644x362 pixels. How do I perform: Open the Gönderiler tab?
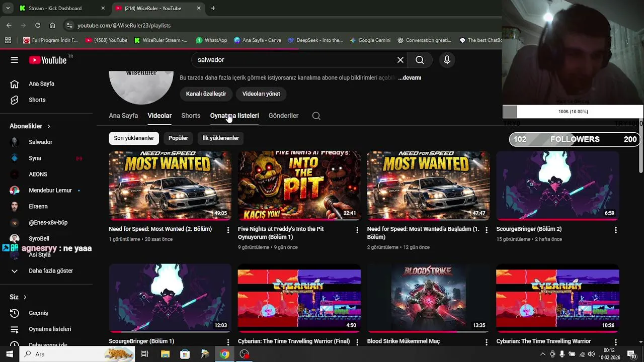[x=283, y=116]
